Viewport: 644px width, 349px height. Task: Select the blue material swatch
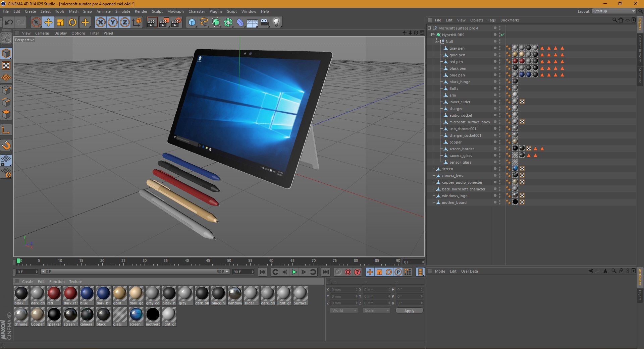(87, 296)
